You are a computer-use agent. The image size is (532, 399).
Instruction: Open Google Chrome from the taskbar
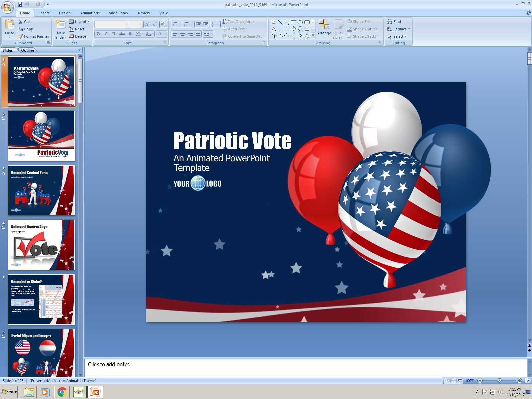[x=62, y=392]
